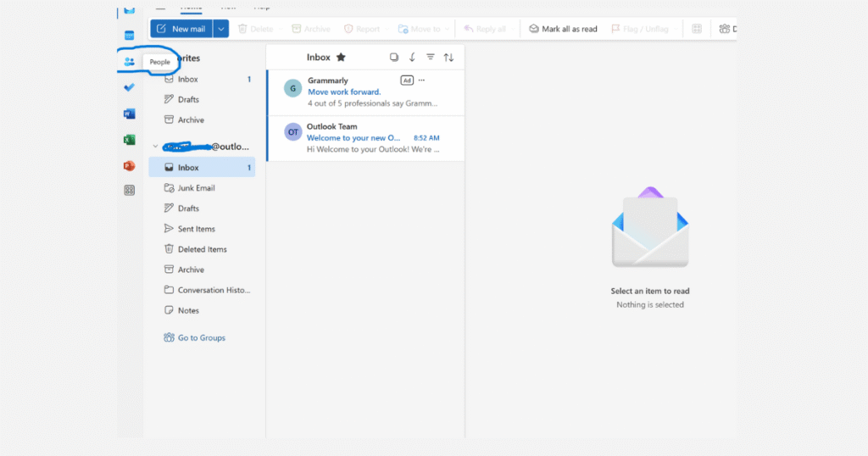Open the Excel app icon
Screen dimensions: 868x456
(x=129, y=140)
